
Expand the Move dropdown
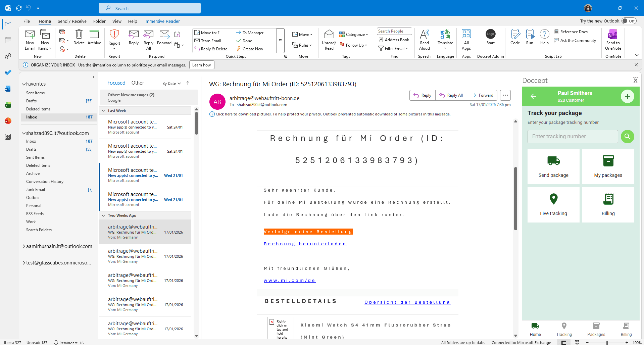tap(302, 34)
